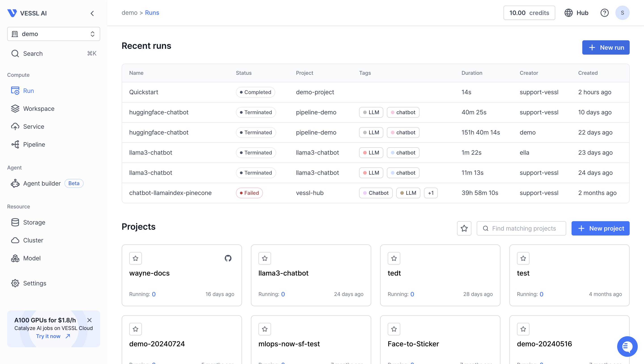This screenshot has width=644, height=364.
Task: Go to the Model section
Action: [53, 258]
